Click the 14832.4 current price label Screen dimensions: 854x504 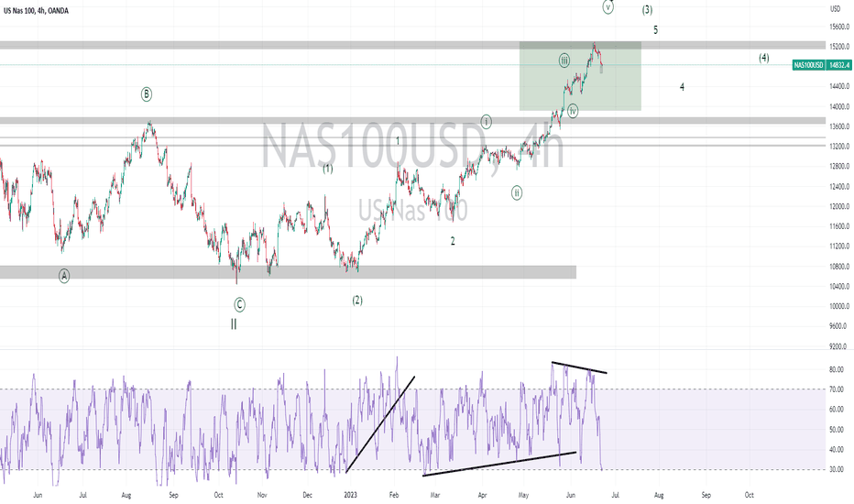pyautogui.click(x=839, y=65)
